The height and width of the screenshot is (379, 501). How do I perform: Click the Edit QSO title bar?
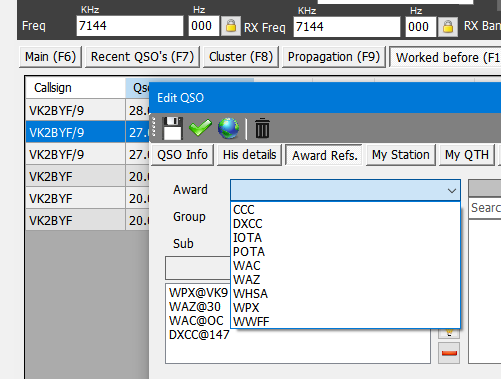[325, 98]
